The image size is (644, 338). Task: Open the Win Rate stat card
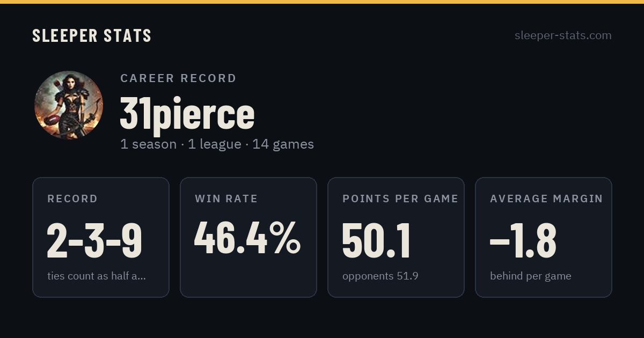click(248, 237)
